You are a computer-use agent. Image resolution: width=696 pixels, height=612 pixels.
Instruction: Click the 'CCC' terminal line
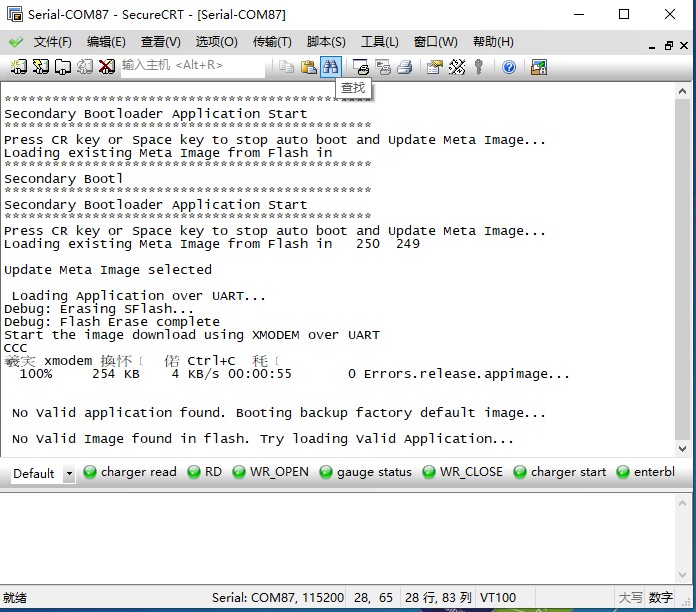[16, 348]
